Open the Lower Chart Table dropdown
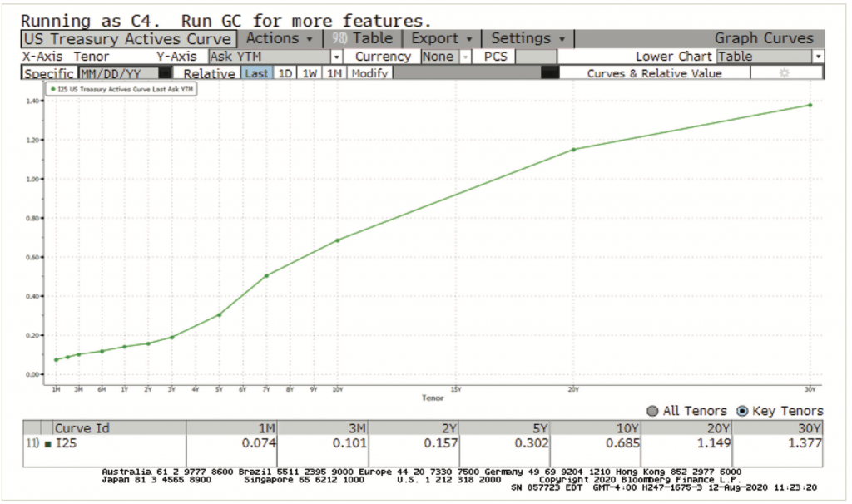The image size is (852, 504). point(820,57)
